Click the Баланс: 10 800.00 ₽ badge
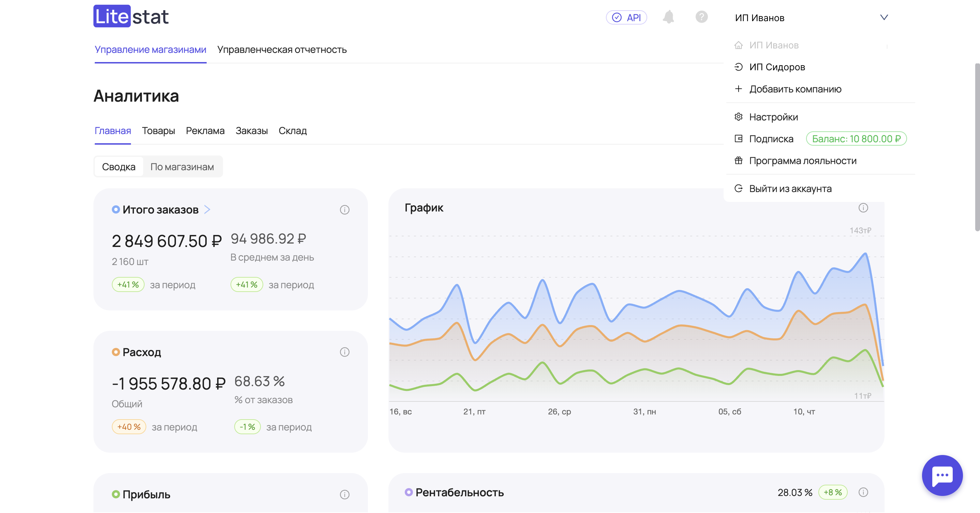The height and width of the screenshot is (513, 980). pos(856,139)
